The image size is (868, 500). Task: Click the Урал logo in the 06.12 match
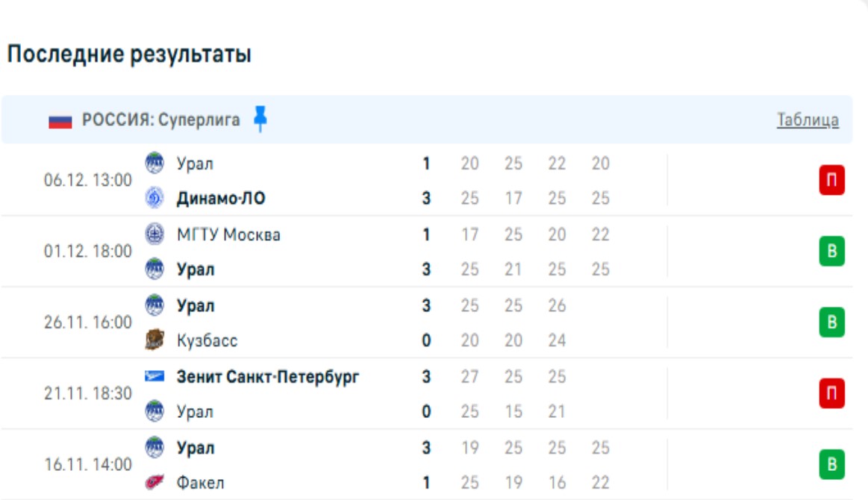click(154, 163)
